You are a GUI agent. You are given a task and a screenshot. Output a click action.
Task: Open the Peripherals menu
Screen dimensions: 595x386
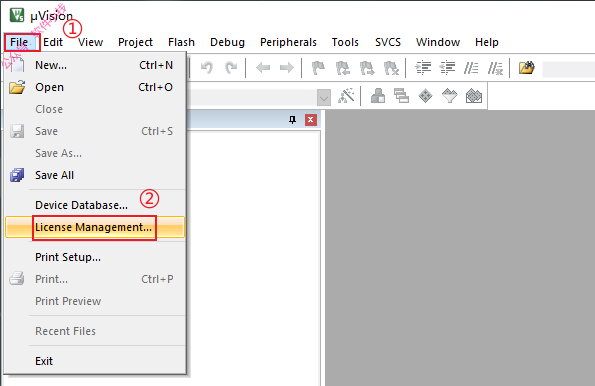288,42
